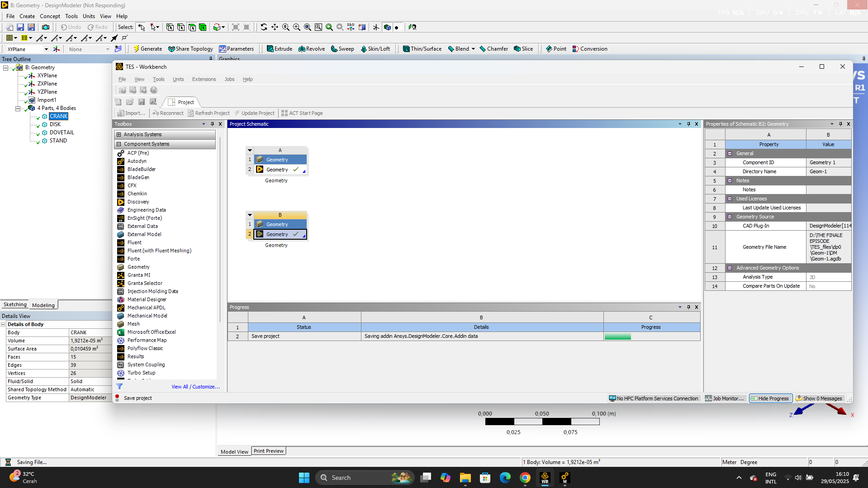Viewport: 868px width, 488px height.
Task: Open File Explorer from taskbar
Action: 465,478
